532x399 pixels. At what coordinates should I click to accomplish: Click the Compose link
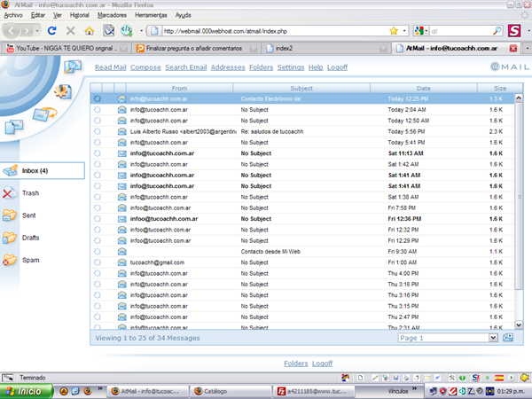(145, 67)
